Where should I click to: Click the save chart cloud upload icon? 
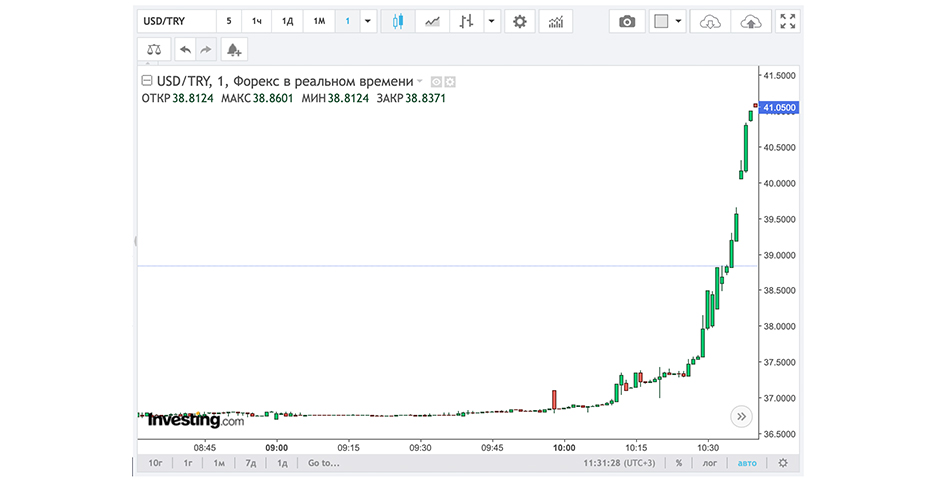[x=751, y=22]
